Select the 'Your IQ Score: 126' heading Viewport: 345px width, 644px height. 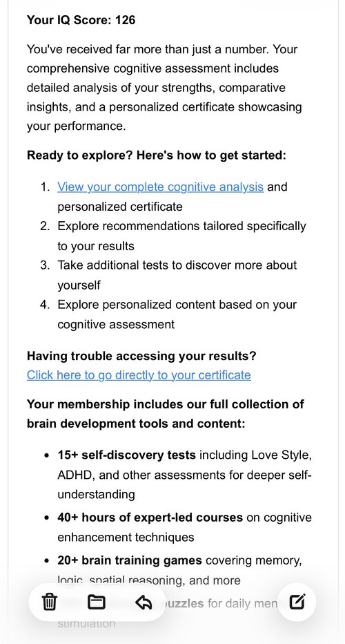point(81,20)
